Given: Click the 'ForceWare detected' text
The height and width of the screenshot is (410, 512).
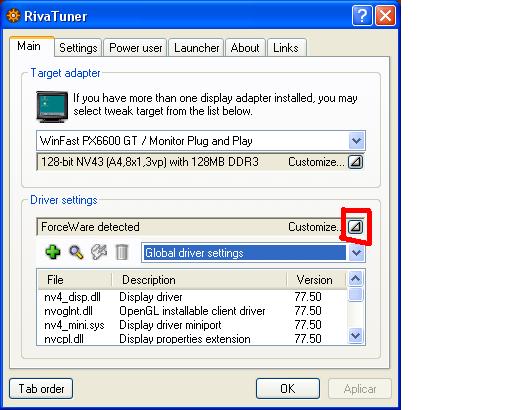Looking at the screenshot, I should click(90, 227).
